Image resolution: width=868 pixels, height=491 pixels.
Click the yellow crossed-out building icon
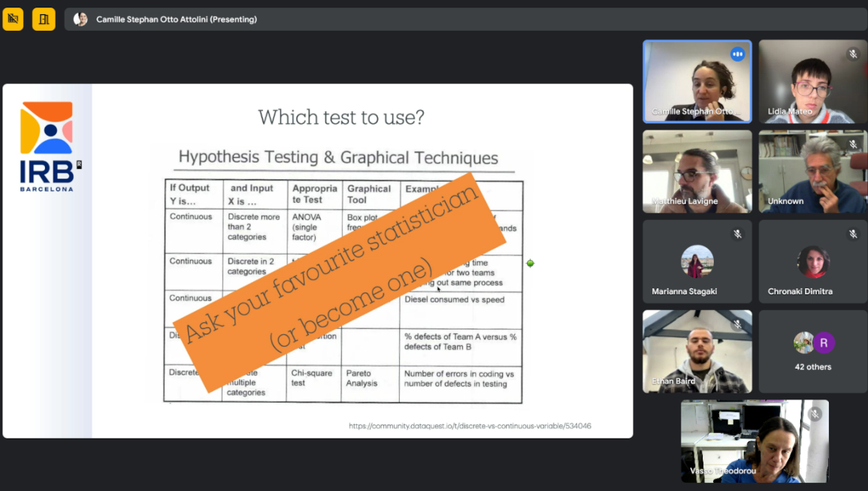13,19
